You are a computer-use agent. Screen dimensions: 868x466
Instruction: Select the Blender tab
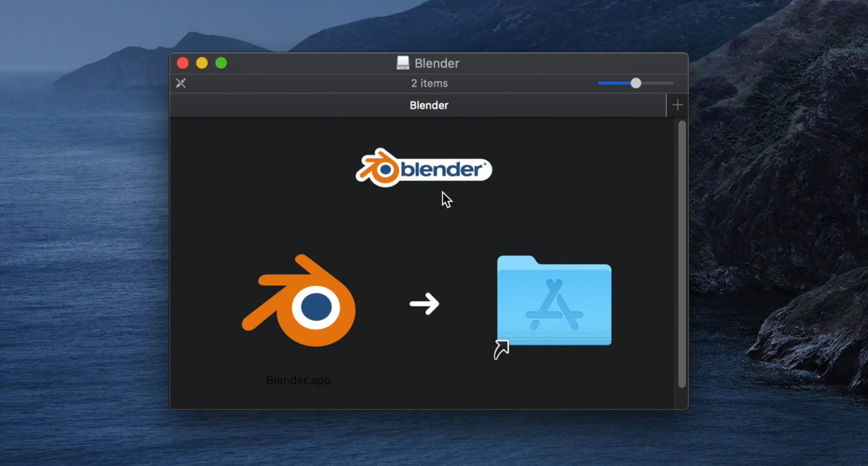418,105
